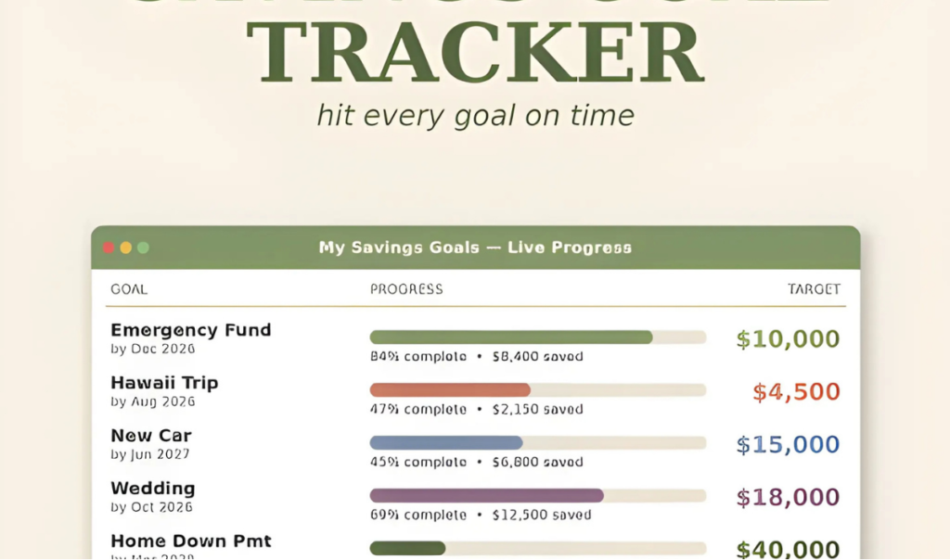Click the purple Wedding progress bar

pos(538,495)
